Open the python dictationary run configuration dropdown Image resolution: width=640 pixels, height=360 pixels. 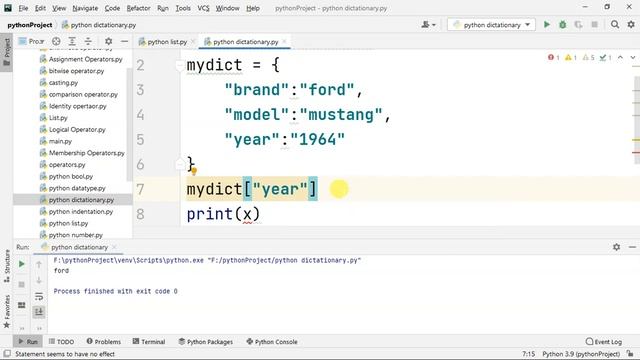click(x=491, y=25)
